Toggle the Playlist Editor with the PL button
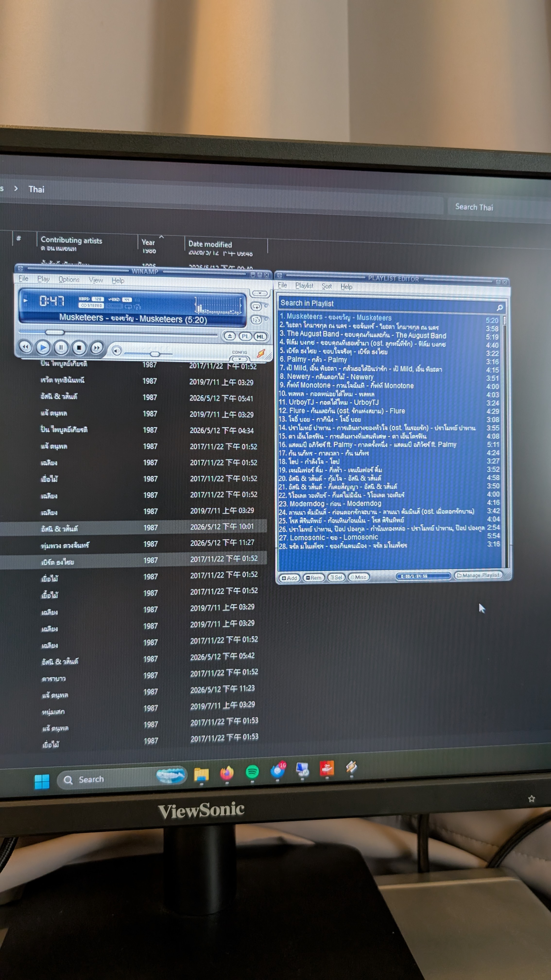Viewport: 551px width, 980px height. coord(245,336)
